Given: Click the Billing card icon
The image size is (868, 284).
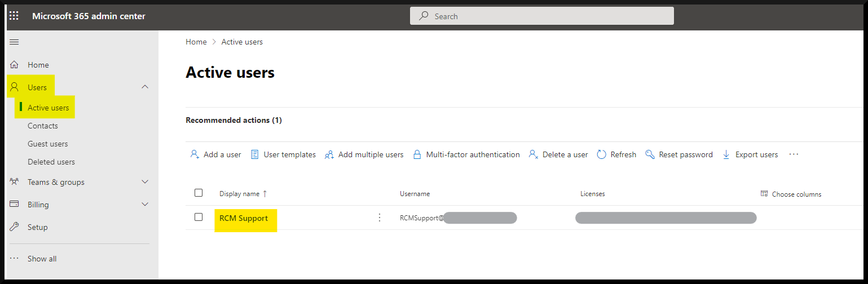Looking at the screenshot, I should [15, 204].
